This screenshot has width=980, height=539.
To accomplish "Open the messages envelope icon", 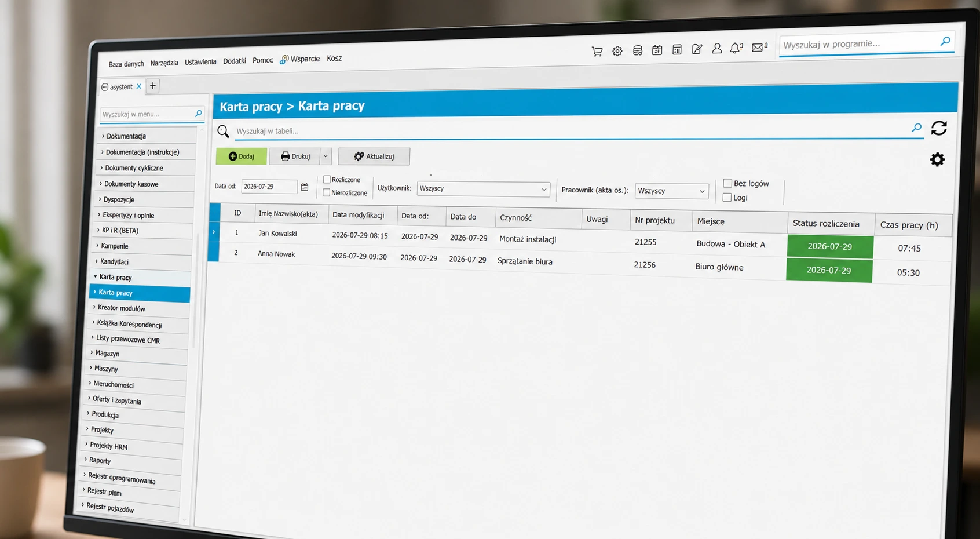I will click(x=759, y=48).
